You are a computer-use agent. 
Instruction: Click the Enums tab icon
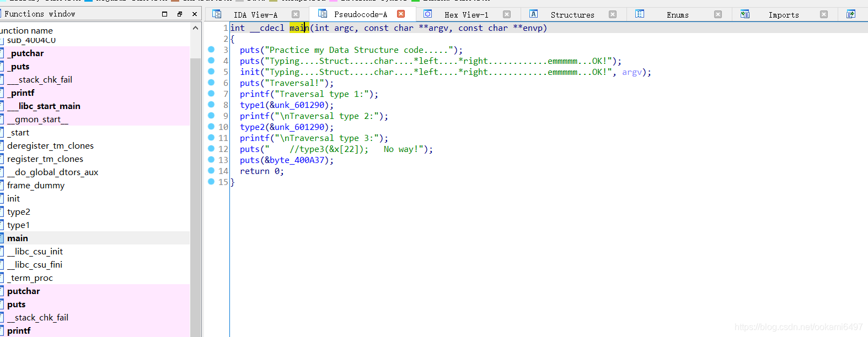click(640, 14)
